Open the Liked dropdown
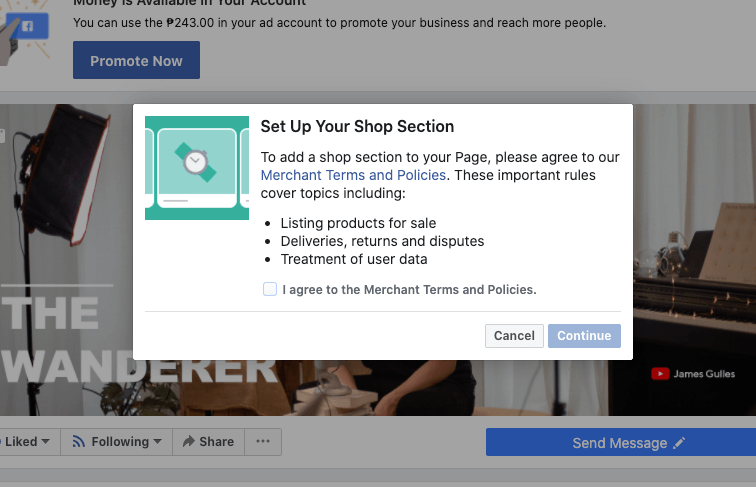The height and width of the screenshot is (487, 756). [x=25, y=442]
